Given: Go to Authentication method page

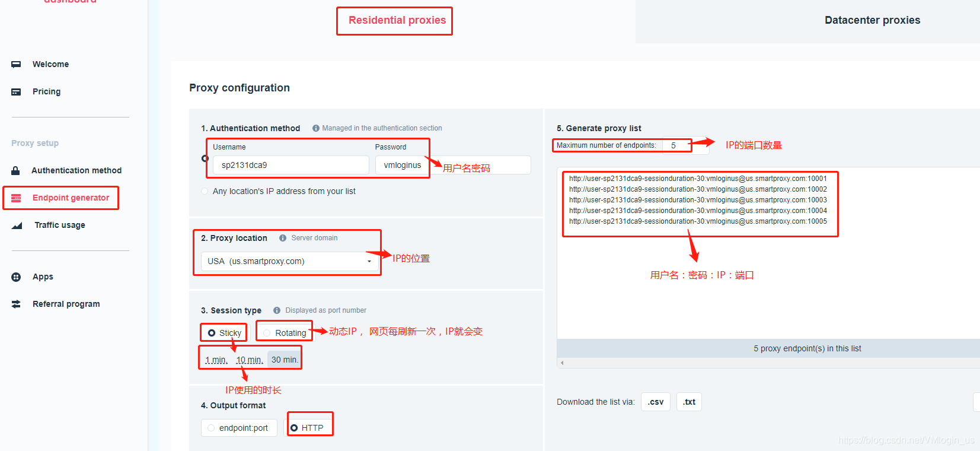Looking at the screenshot, I should pos(76,170).
